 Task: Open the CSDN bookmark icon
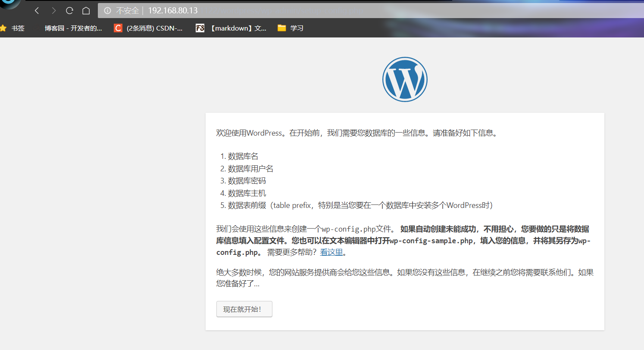(x=118, y=28)
